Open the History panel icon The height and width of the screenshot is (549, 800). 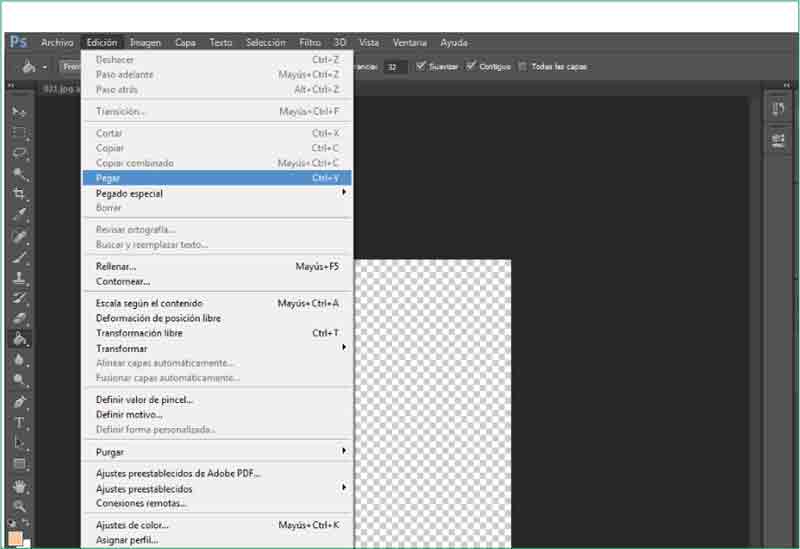coord(778,109)
